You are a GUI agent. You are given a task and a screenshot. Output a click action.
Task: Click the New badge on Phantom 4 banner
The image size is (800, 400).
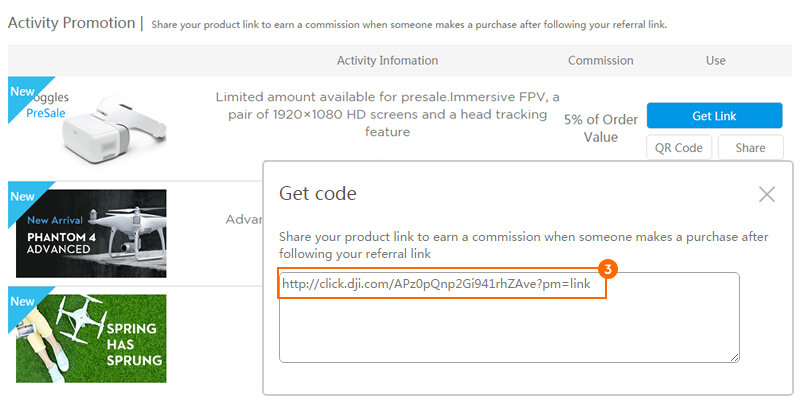click(x=22, y=197)
